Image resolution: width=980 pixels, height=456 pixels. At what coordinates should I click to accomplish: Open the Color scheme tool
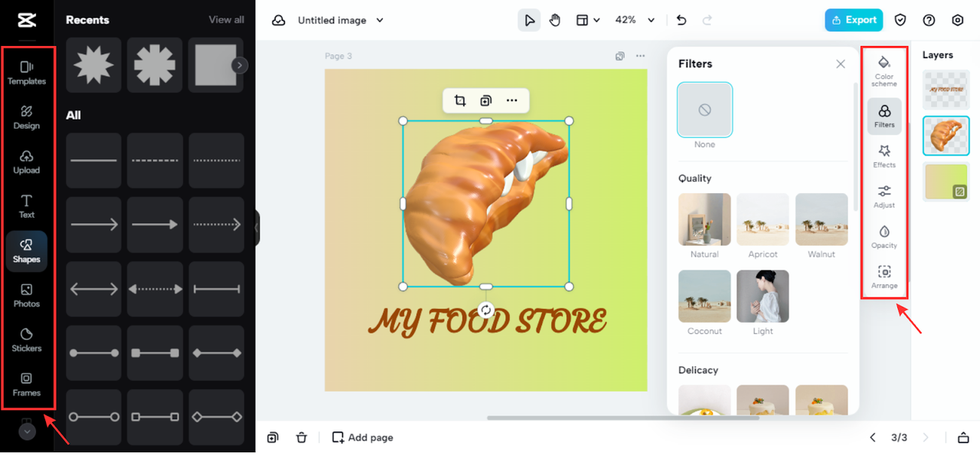point(884,71)
